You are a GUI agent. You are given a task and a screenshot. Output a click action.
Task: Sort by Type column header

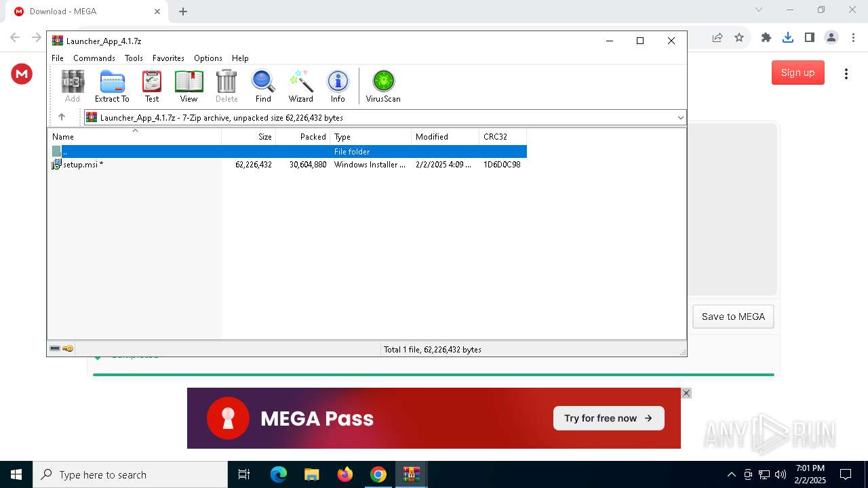[x=371, y=136]
